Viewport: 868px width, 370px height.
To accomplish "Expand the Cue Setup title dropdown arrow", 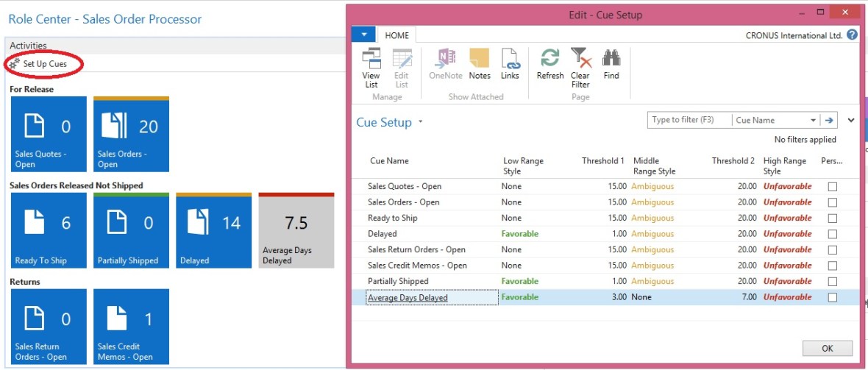I will coord(421,122).
